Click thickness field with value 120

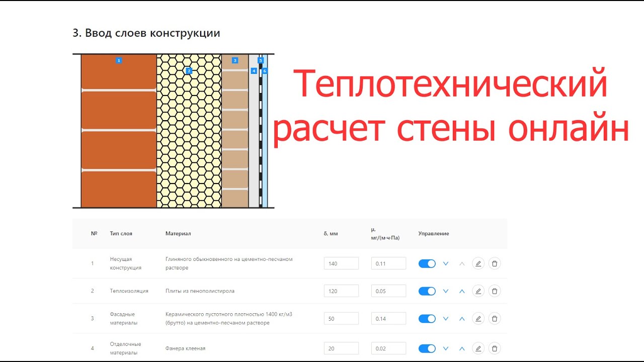(x=341, y=291)
